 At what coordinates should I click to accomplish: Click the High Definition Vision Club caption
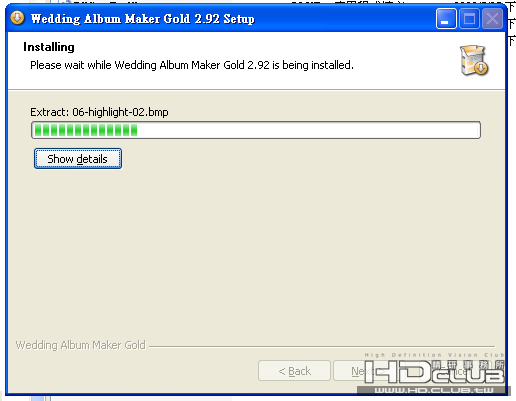[x=434, y=355]
